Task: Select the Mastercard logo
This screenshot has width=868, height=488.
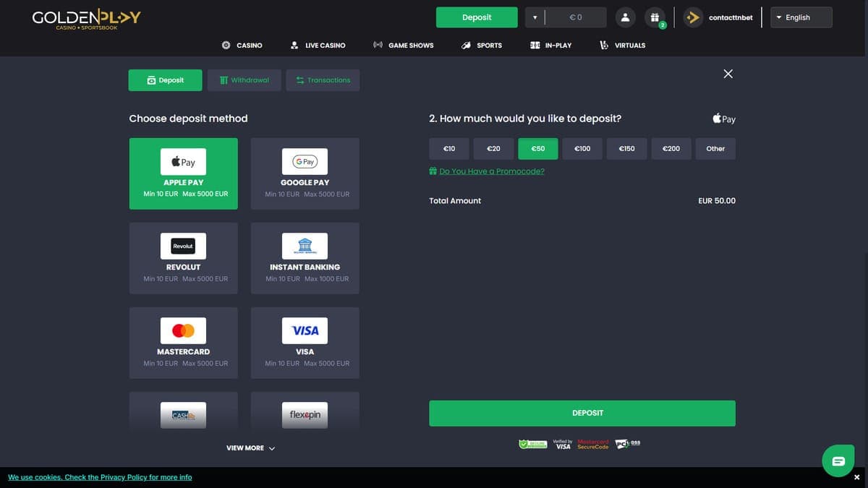Action: 183,331
